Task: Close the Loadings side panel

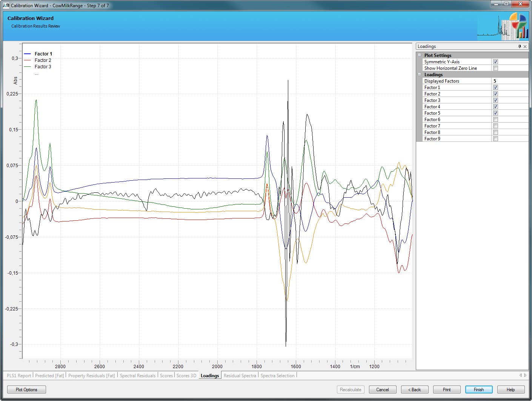Action: coord(525,46)
